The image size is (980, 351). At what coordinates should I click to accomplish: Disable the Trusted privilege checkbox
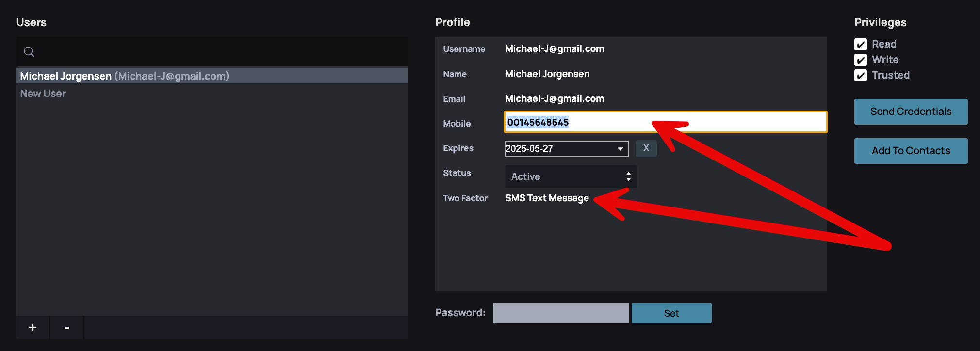click(x=860, y=76)
